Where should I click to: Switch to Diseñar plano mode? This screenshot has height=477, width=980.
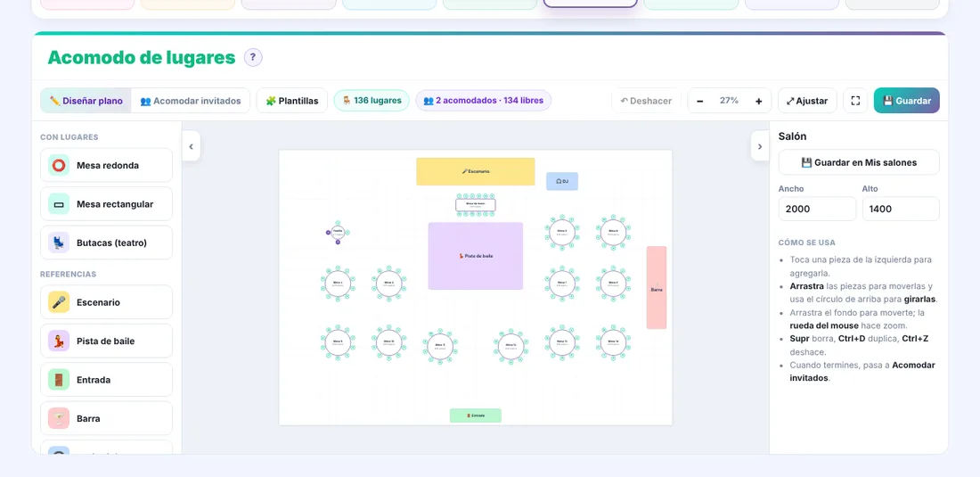click(x=86, y=101)
